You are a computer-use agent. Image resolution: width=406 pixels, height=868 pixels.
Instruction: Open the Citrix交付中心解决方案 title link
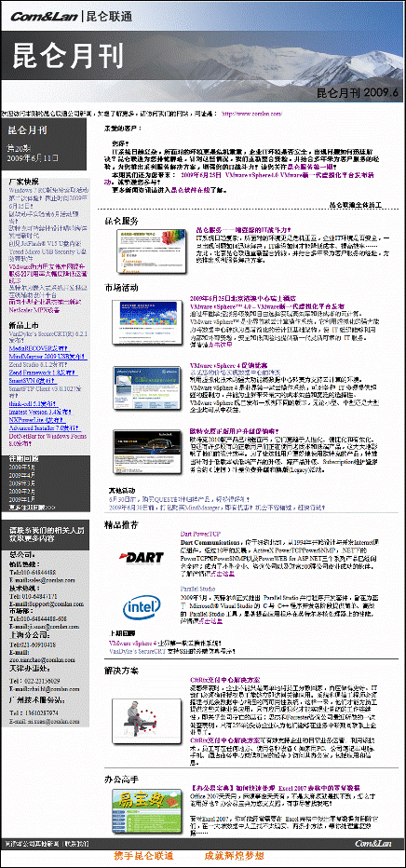point(224,679)
